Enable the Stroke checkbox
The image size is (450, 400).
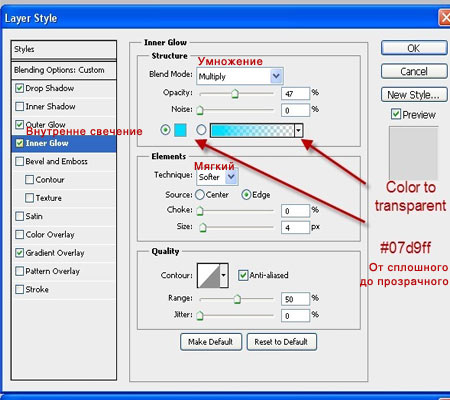(20, 289)
